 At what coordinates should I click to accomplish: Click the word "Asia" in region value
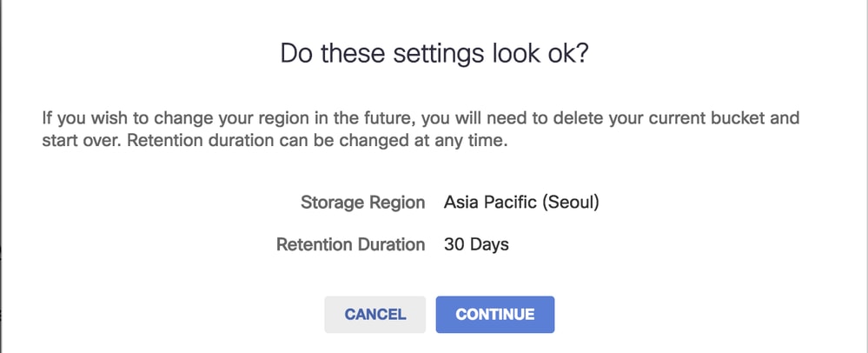pyautogui.click(x=461, y=203)
